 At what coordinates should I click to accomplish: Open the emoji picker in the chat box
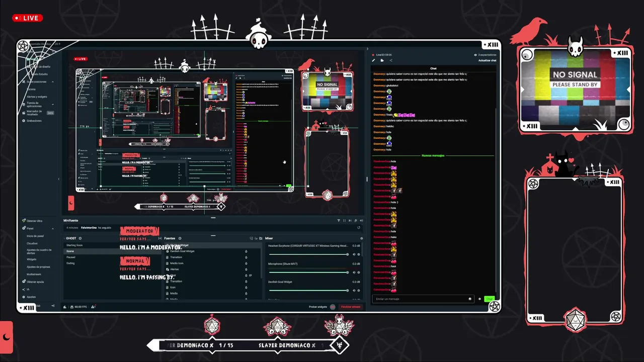point(470,299)
